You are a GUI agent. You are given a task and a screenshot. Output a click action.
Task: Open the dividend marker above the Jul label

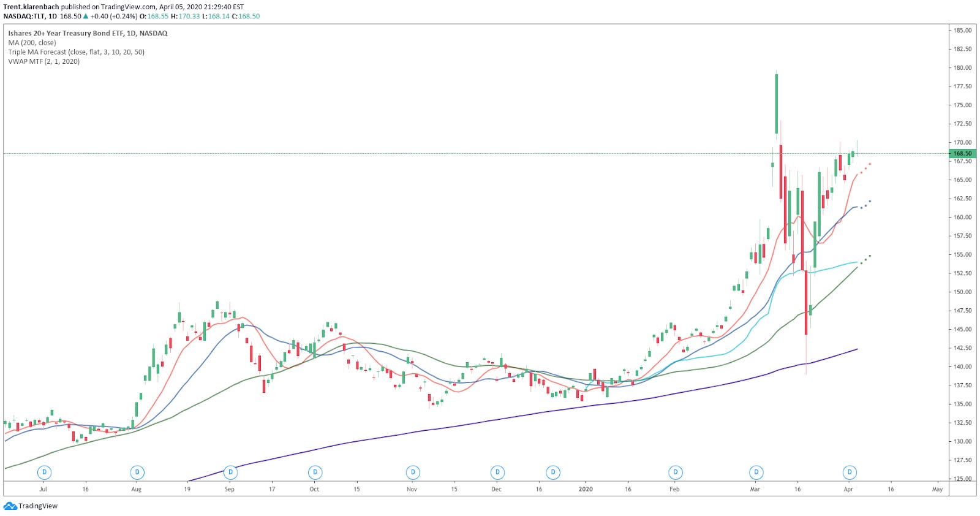click(x=44, y=472)
